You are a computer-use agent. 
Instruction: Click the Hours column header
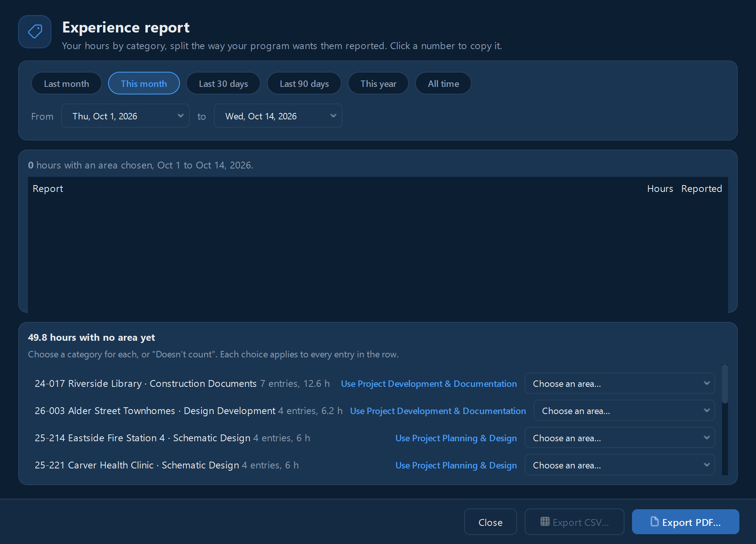click(x=660, y=189)
